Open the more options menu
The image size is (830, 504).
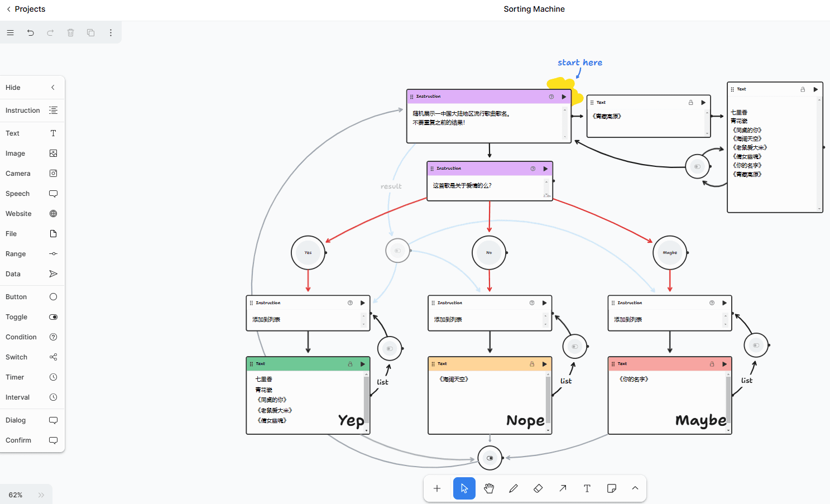(111, 33)
